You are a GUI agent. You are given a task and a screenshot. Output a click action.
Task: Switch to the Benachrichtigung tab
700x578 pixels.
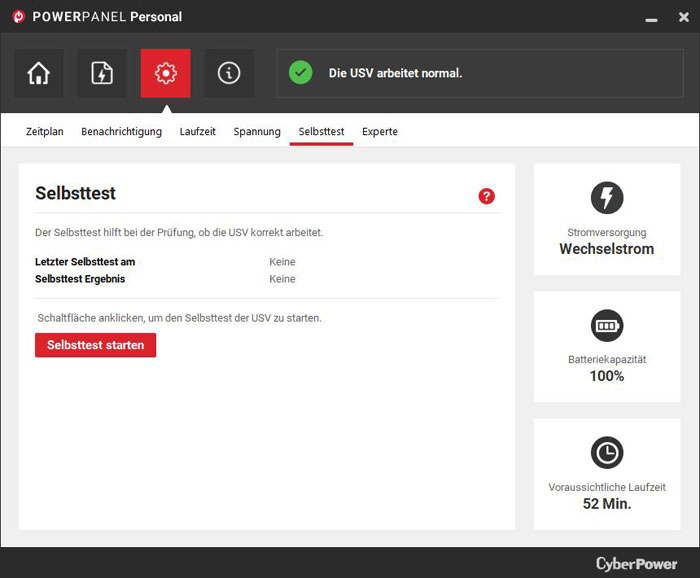[121, 132]
